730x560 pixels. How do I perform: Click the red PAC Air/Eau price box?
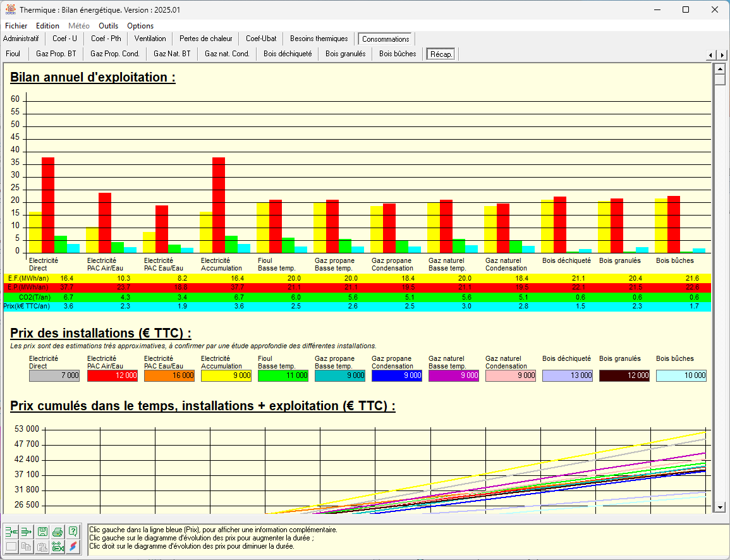click(113, 375)
